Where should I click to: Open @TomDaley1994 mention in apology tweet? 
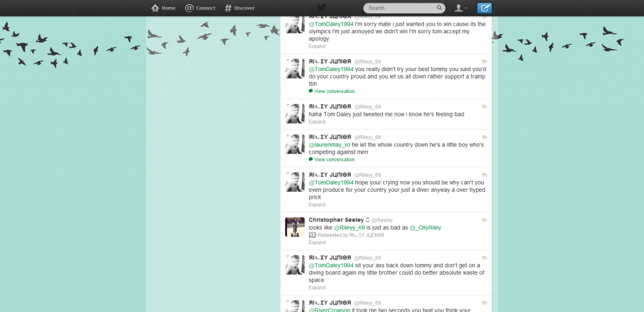click(331, 25)
